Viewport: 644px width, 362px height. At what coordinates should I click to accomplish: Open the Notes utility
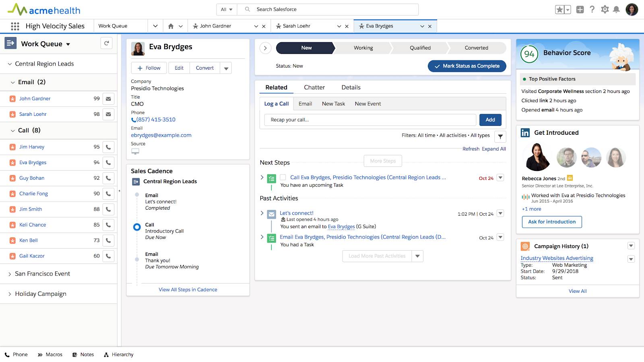tap(83, 354)
